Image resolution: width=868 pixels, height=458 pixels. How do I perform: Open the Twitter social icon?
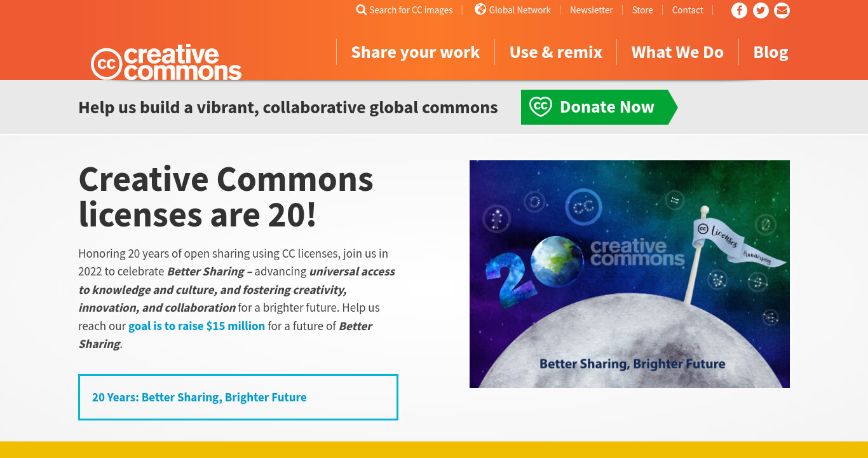[761, 10]
